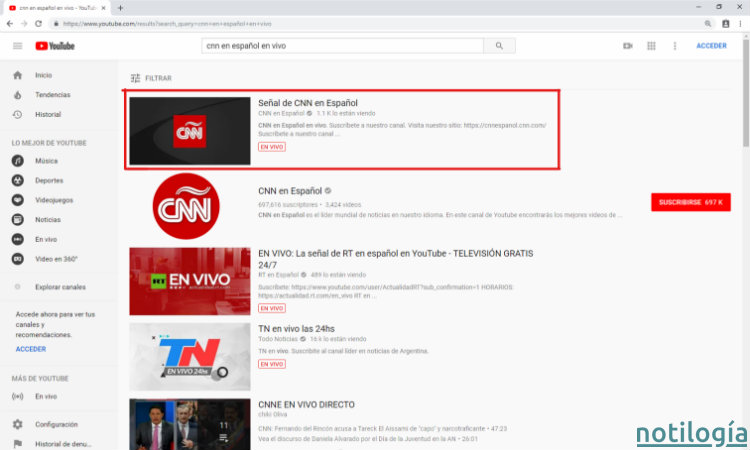Open a new browser tab with plus

[121, 8]
